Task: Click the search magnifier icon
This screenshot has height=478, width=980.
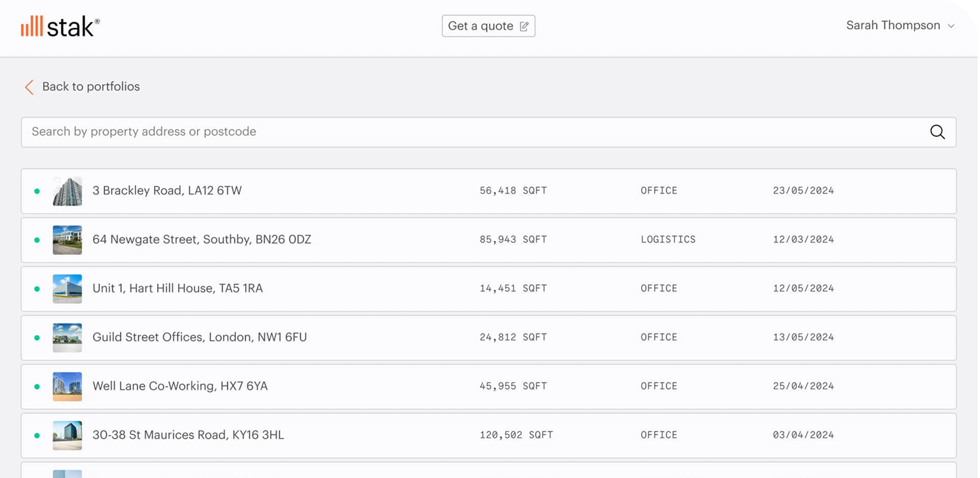Action: [x=937, y=132]
